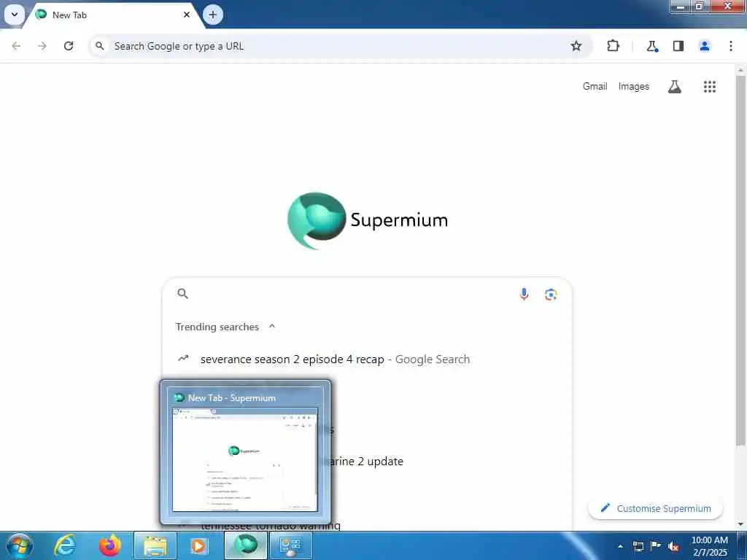The image size is (747, 560).
Task: Open the Action Center flag icon
Action: coord(656,545)
